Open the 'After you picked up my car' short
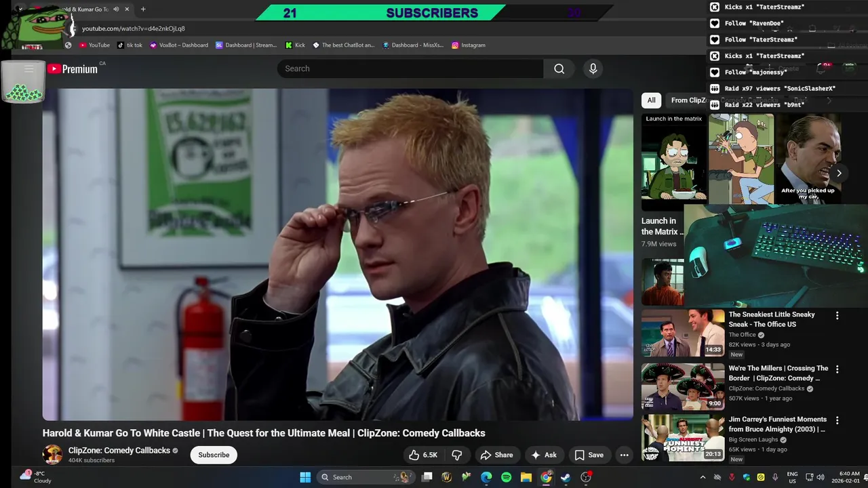The width and height of the screenshot is (868, 488). (x=808, y=159)
